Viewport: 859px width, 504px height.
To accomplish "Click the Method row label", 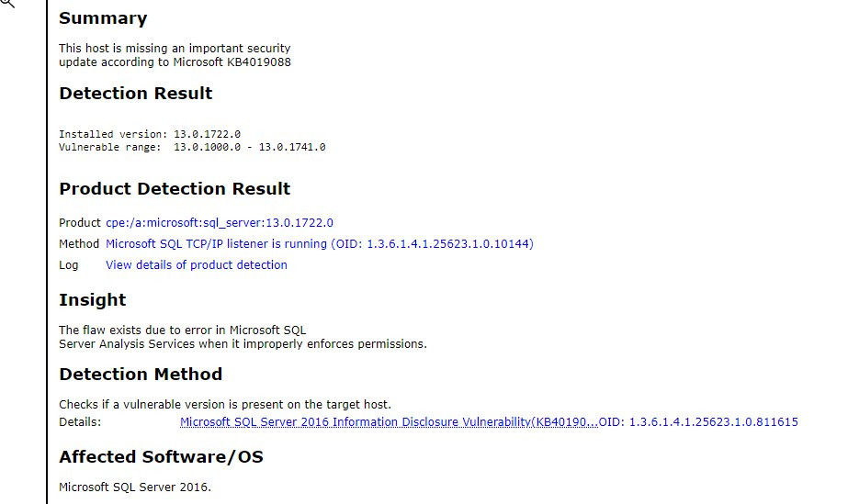I will tap(79, 243).
